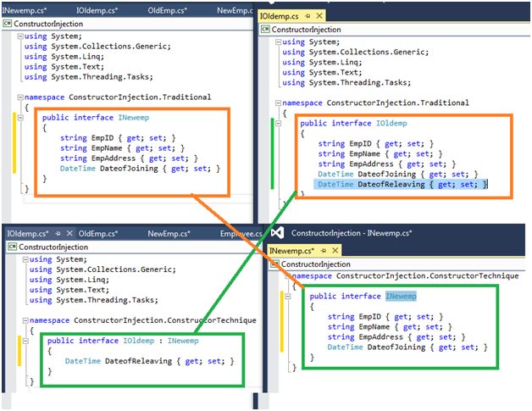Collapse IOldemp interface in top-right editor
532x411 pixels.
[278, 124]
